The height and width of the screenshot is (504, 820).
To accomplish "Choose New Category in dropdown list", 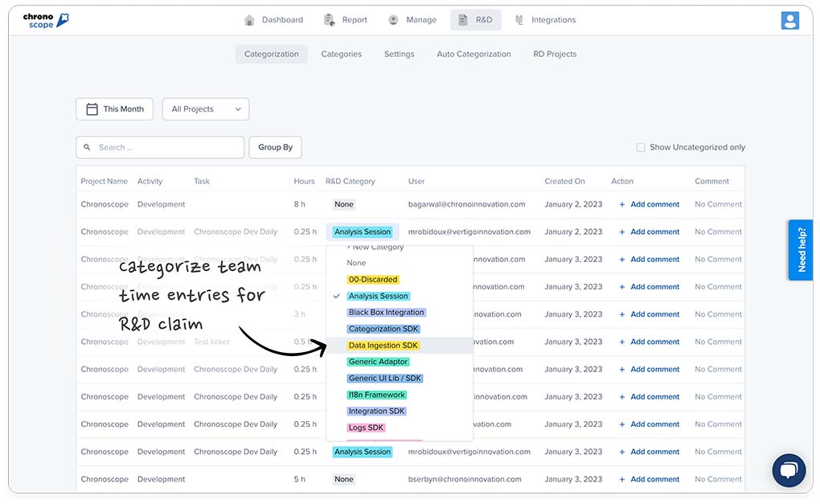I will [375, 248].
